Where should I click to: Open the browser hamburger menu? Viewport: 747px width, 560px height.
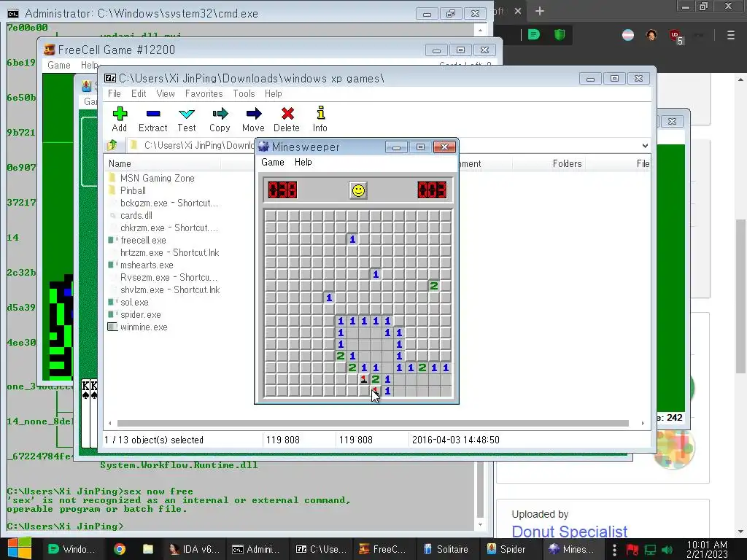[x=731, y=35]
